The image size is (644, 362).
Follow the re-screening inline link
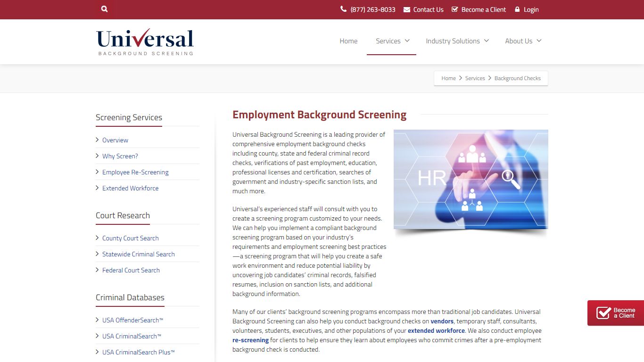pos(250,340)
